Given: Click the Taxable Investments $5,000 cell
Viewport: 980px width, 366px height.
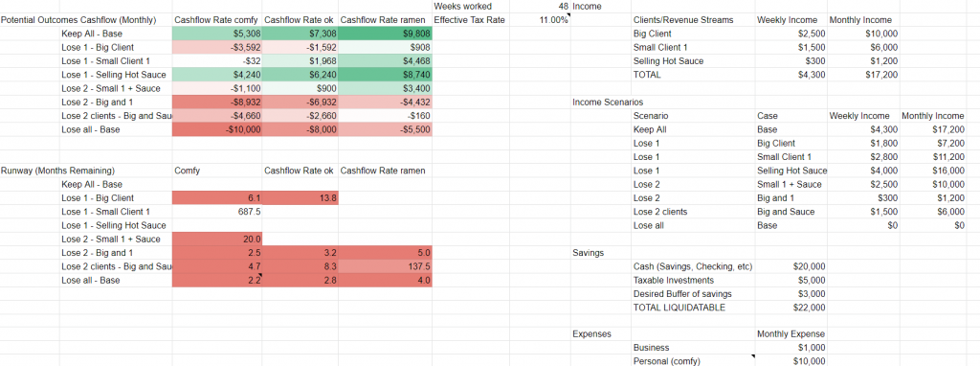Looking at the screenshot, I should (791, 281).
